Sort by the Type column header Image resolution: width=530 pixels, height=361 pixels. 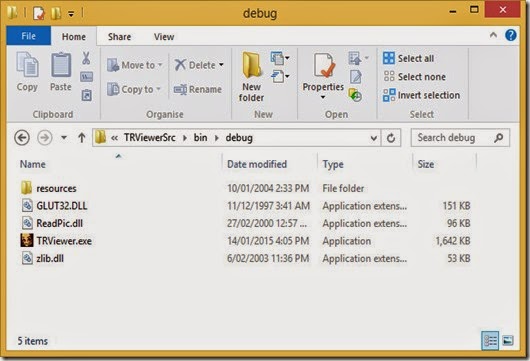pos(333,165)
